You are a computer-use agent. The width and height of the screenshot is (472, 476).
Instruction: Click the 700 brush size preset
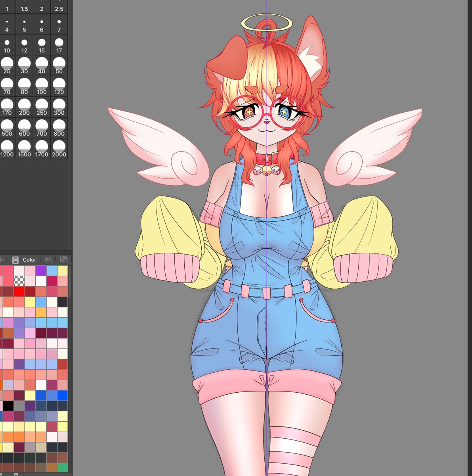point(42,127)
